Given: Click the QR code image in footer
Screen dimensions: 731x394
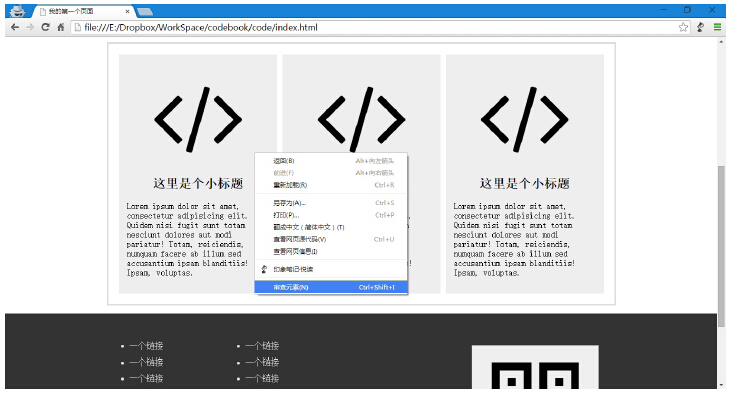Looking at the screenshot, I should [x=535, y=367].
